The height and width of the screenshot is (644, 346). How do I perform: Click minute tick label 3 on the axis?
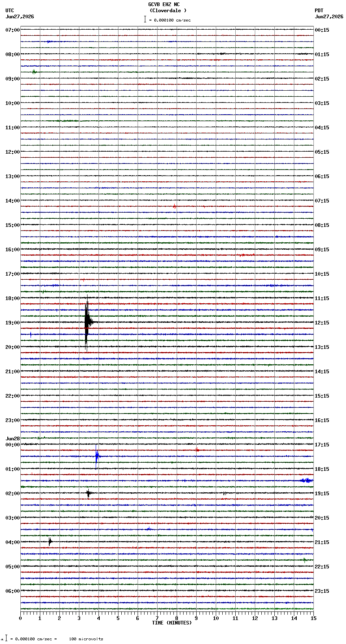79,618
